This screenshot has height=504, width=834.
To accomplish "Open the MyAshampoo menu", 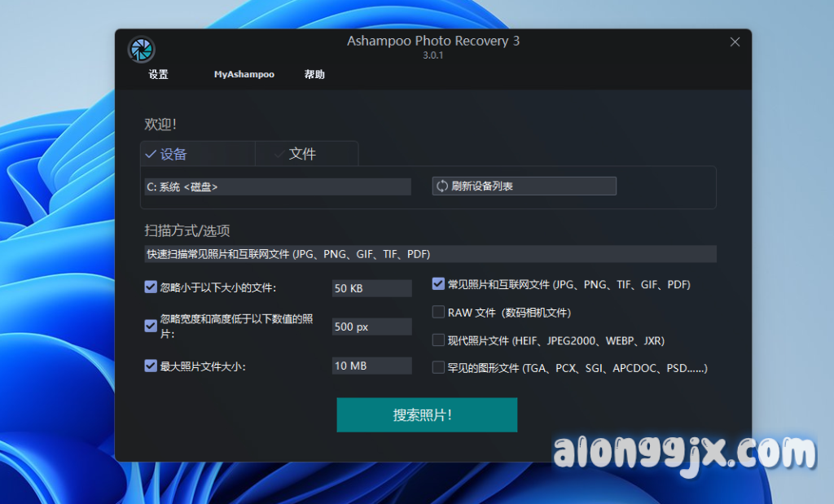I will coord(244,75).
